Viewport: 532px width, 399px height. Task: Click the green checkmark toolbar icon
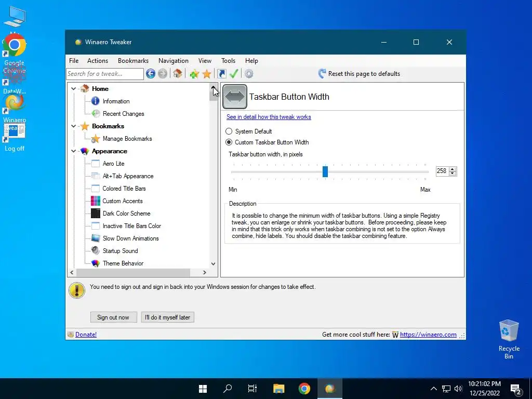coord(234,73)
